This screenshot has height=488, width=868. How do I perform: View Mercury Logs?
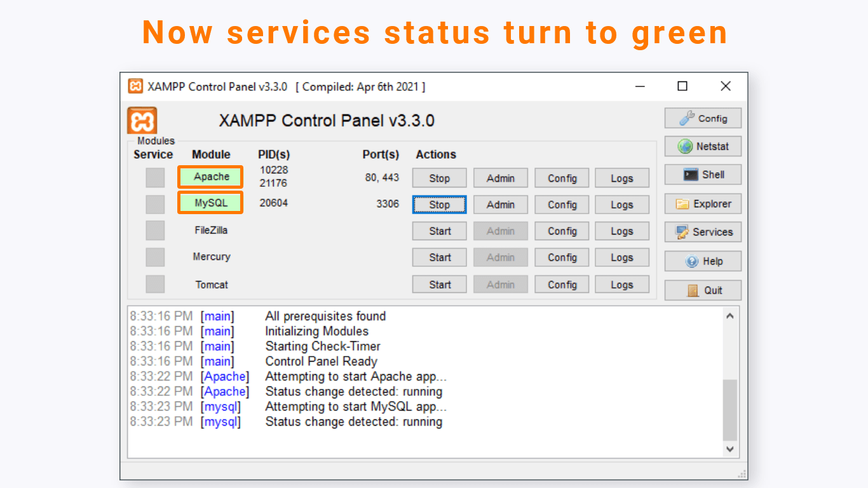pos(622,257)
